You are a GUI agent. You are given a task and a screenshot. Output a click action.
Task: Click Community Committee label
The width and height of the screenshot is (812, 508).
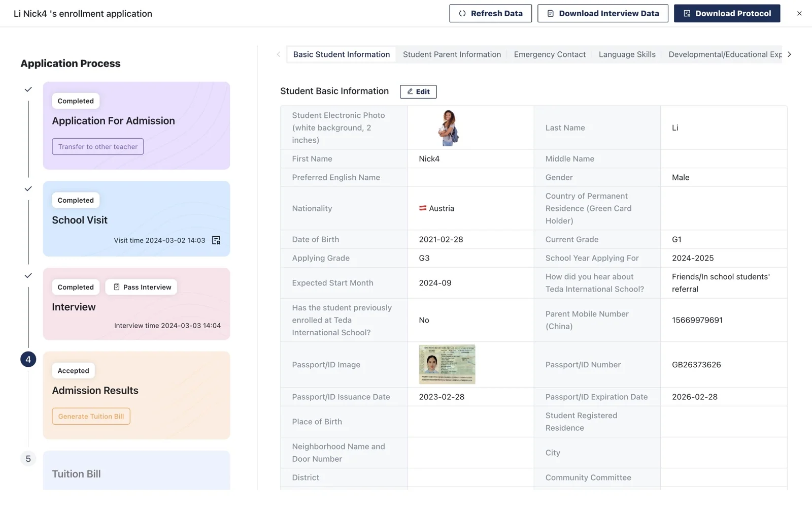point(588,478)
